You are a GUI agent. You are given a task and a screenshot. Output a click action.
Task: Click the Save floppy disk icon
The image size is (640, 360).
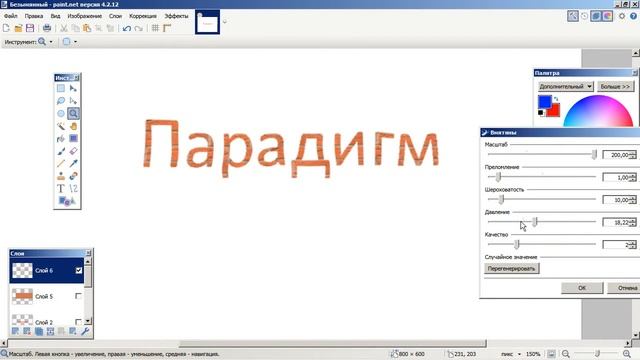point(30,28)
